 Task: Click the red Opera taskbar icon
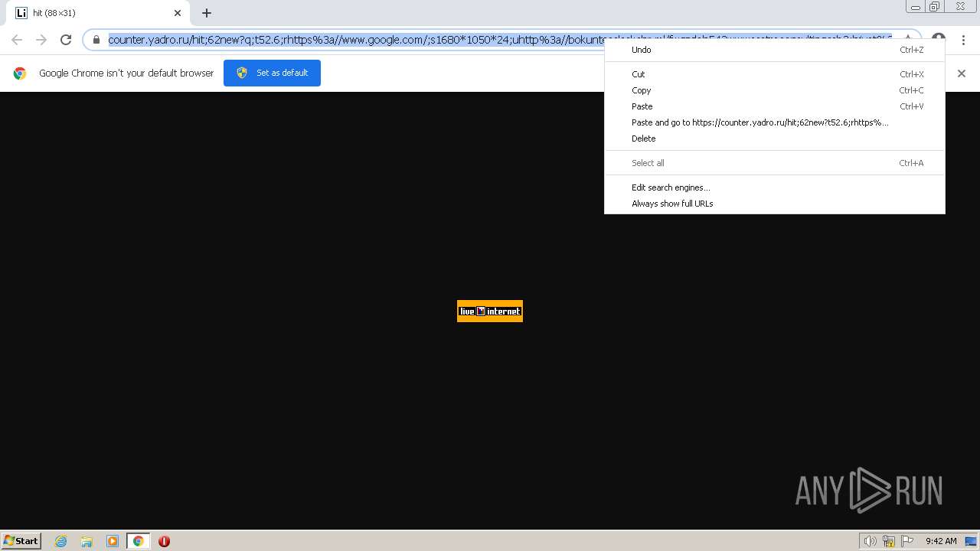(x=164, y=541)
